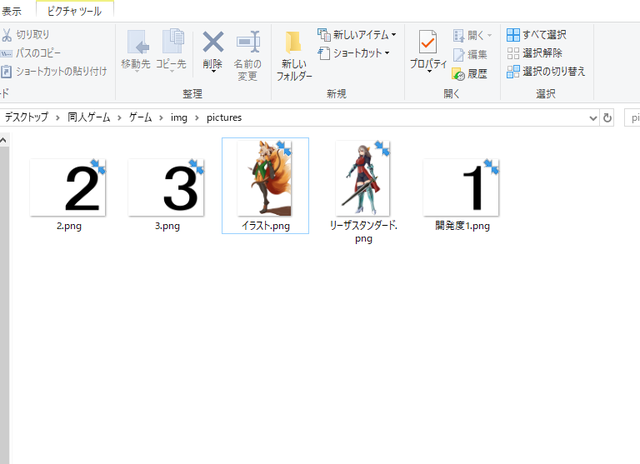Select the イラスト.png fox girl thumbnail
The image size is (640, 464).
coord(265,178)
